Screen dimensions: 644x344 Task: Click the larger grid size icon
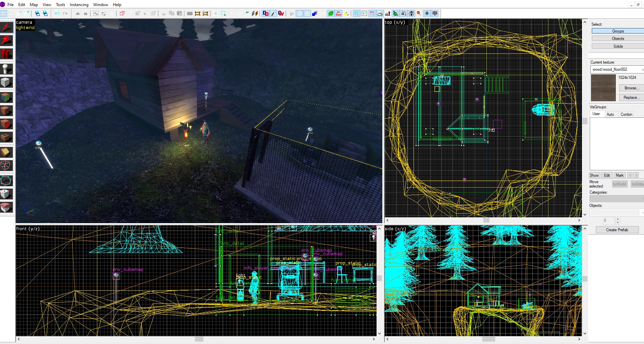[x=27, y=14]
